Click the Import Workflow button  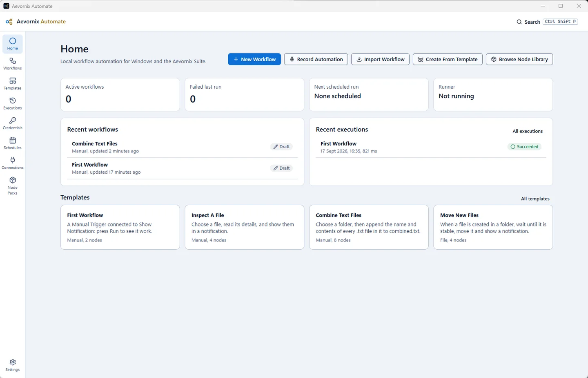point(380,59)
